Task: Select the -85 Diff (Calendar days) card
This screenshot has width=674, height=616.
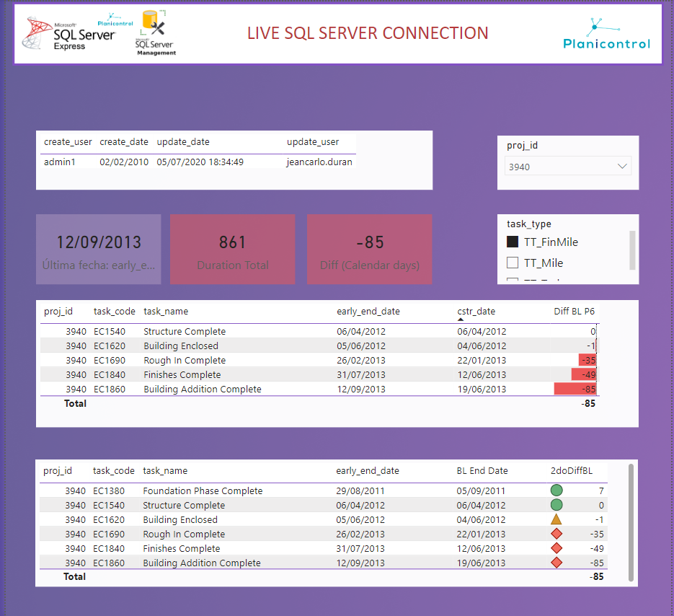Action: coord(370,250)
